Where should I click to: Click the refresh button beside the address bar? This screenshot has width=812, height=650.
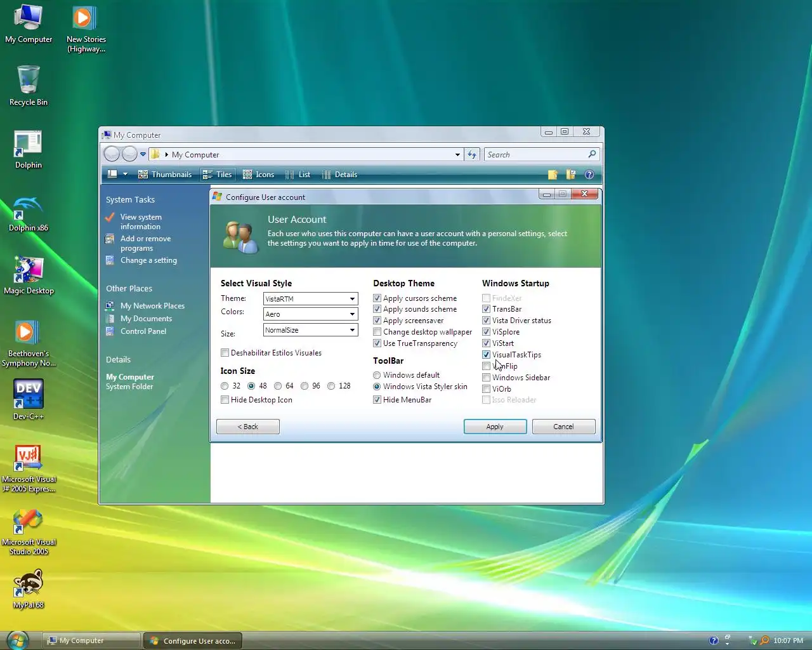point(472,154)
